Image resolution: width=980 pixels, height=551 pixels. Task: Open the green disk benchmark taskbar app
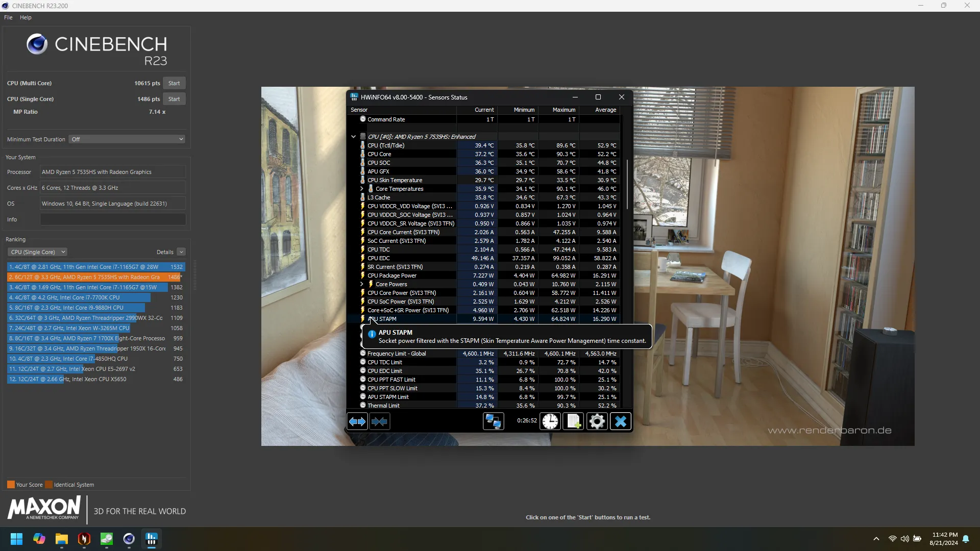point(107,539)
